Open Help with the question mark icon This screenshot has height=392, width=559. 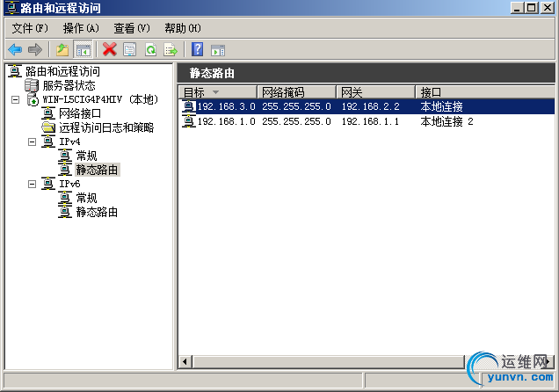point(197,49)
